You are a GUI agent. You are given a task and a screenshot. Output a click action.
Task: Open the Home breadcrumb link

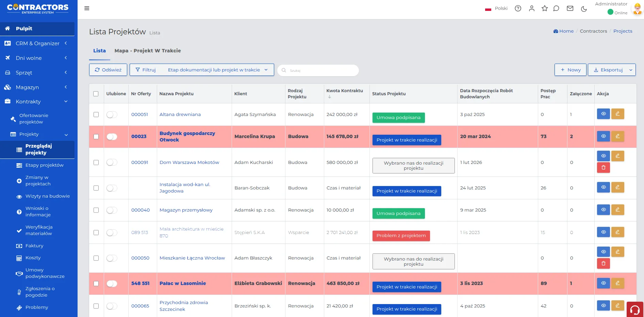point(563,31)
